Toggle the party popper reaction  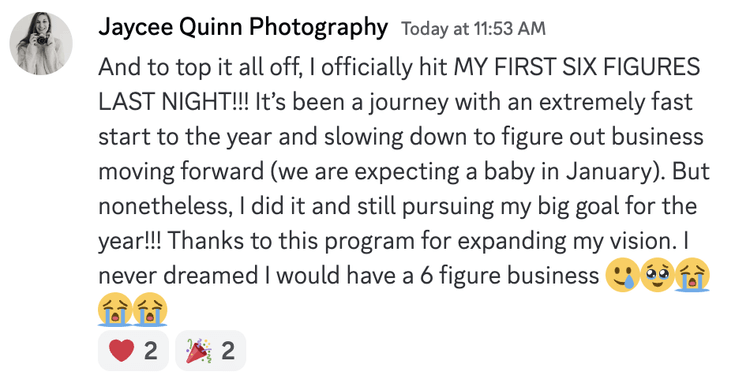point(211,350)
